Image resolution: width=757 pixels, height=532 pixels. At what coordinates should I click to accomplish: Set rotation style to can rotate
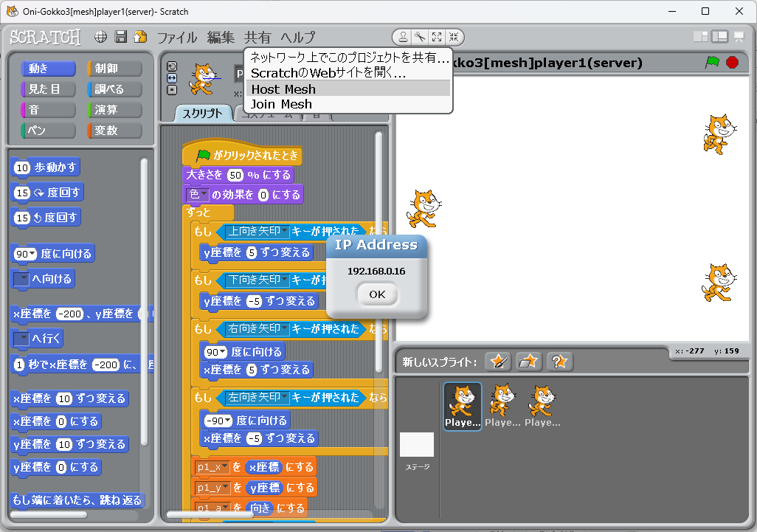(172, 66)
